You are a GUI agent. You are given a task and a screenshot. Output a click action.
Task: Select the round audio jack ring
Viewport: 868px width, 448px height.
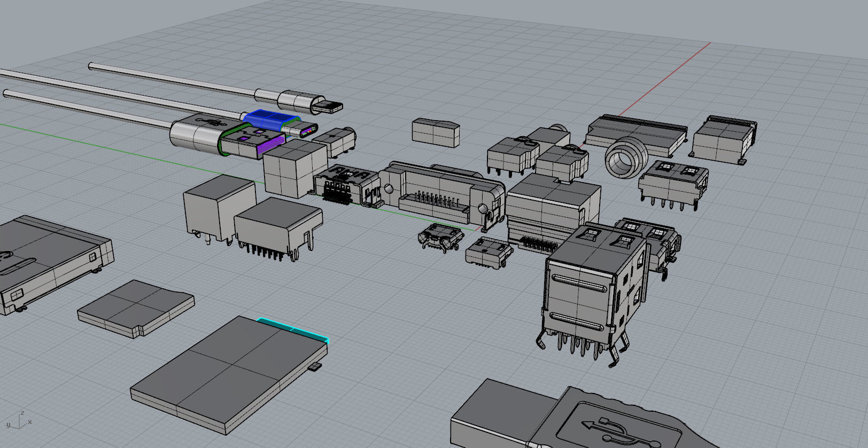point(622,157)
